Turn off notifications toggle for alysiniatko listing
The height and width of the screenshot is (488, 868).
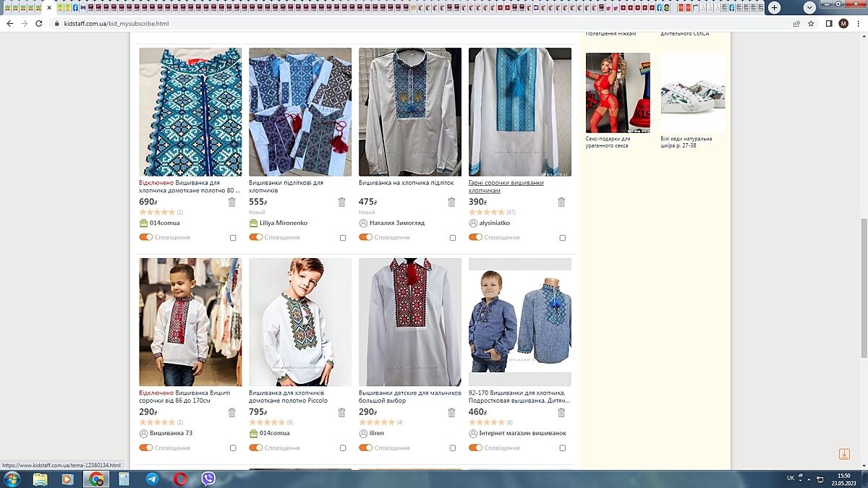475,237
